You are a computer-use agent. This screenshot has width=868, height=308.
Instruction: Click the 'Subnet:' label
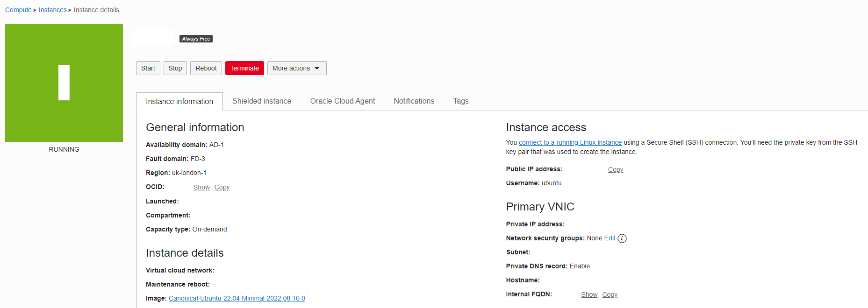coord(518,252)
